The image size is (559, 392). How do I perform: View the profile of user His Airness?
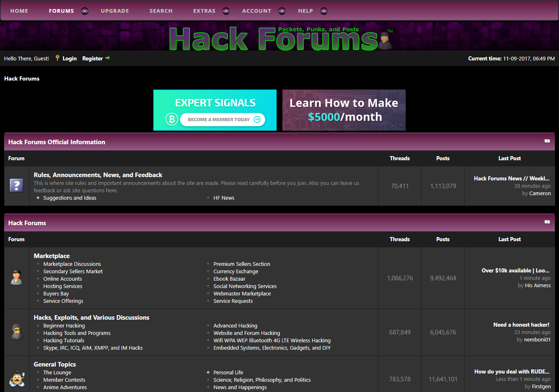tap(538, 286)
